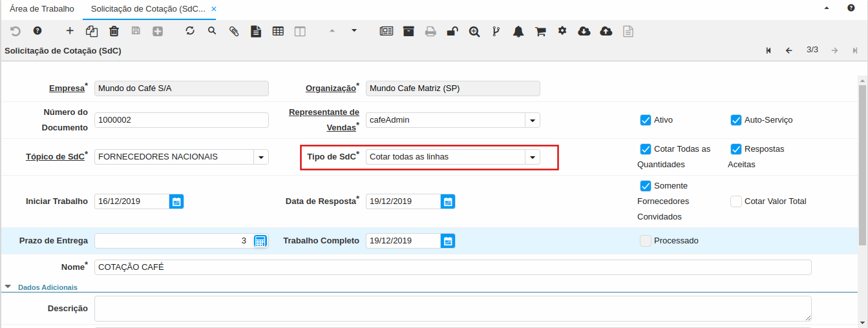Toggle the record lock icon
The height and width of the screenshot is (328, 868).
click(x=452, y=31)
